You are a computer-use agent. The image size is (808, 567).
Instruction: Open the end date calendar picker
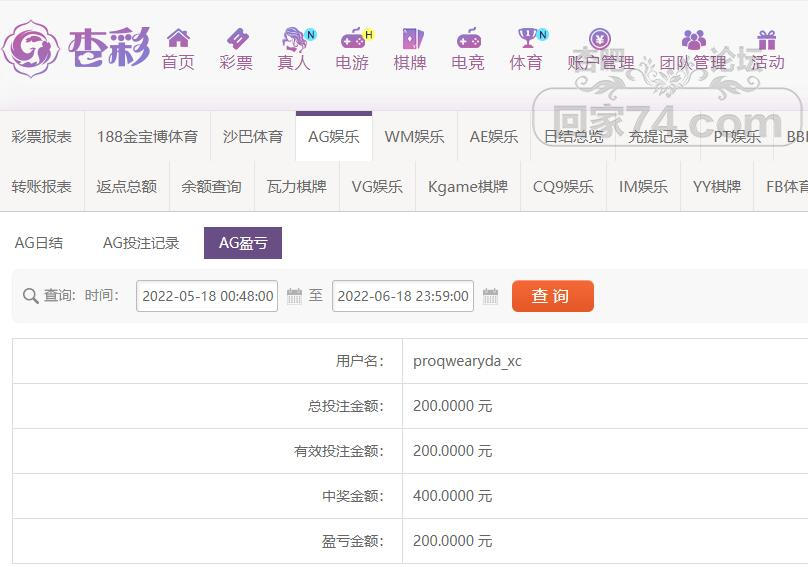[490, 296]
